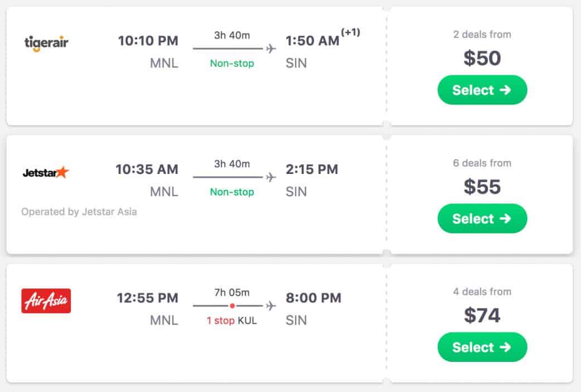
Task: Click "4 deals from" text for AirAsia
Action: pyautogui.click(x=482, y=292)
